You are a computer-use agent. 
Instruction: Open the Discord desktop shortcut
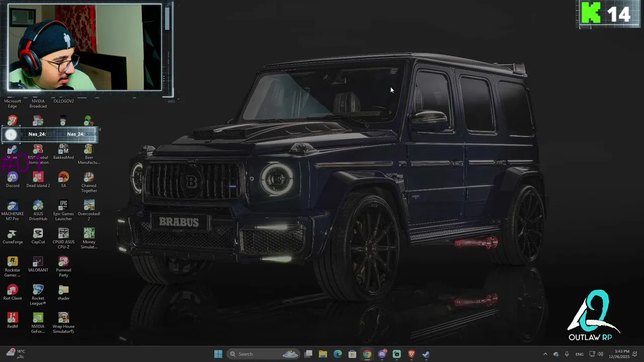[13, 180]
